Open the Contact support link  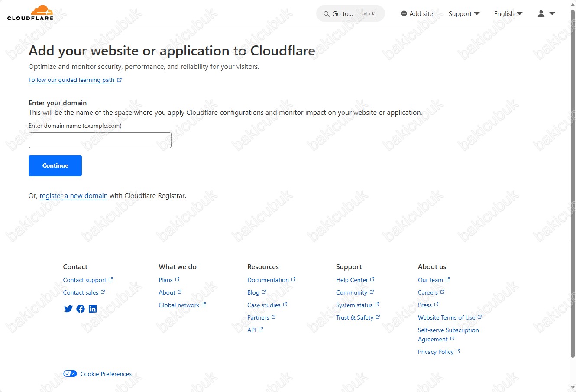(x=84, y=280)
